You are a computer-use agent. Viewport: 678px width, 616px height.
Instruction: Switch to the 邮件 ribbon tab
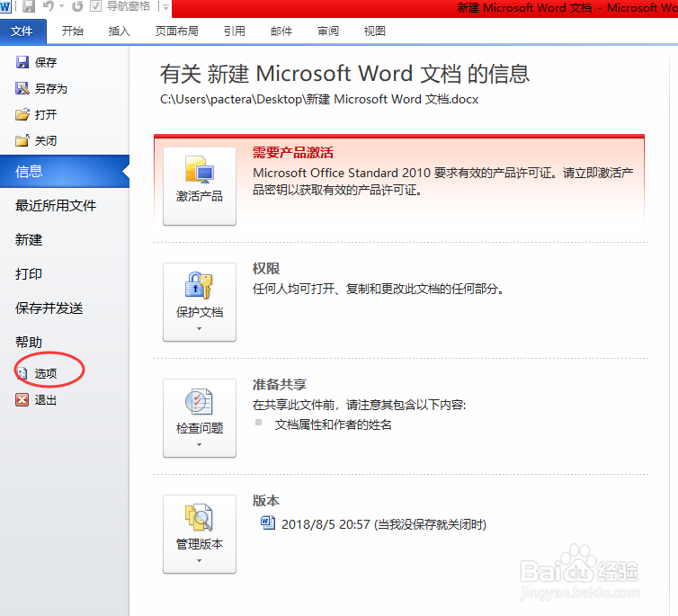tap(281, 31)
